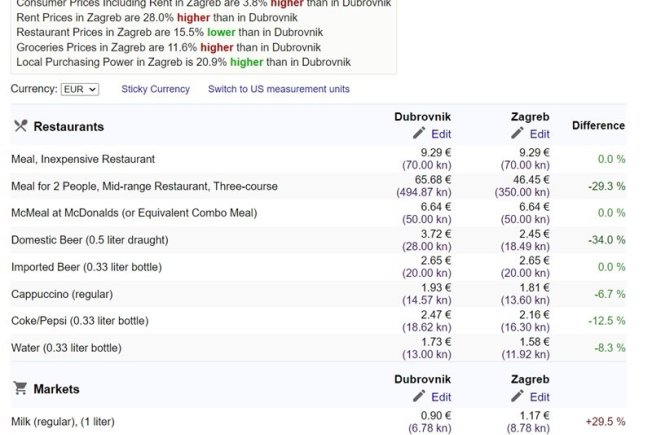Click the fork and knife Restaurants icon
Image resolution: width=652 pixels, height=435 pixels.
pos(20,127)
